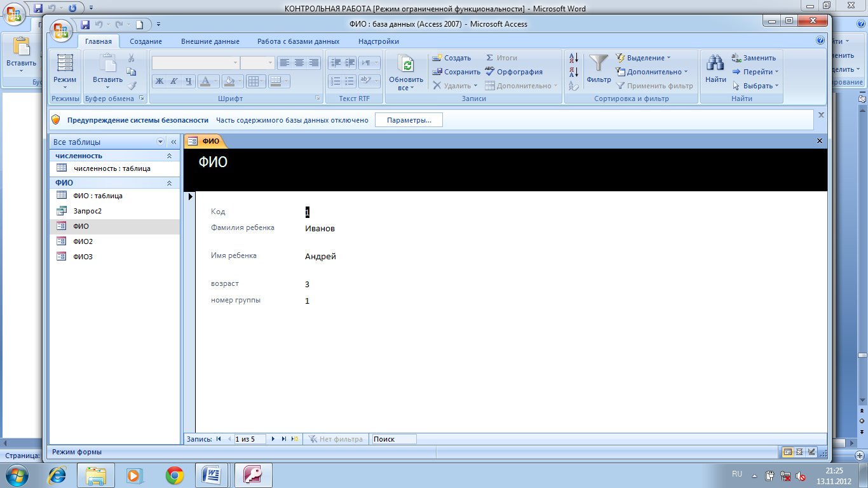This screenshot has height=488, width=868.
Task: Select the Главная ribbon tab
Action: click(98, 41)
